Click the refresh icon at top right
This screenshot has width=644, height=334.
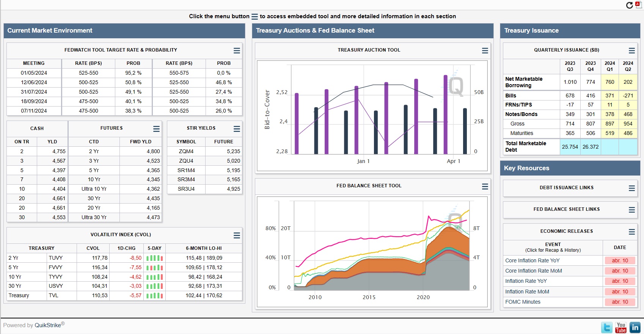pos(629,5)
